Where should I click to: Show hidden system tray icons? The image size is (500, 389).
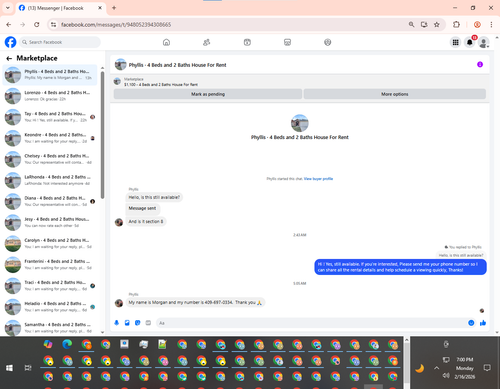436,368
